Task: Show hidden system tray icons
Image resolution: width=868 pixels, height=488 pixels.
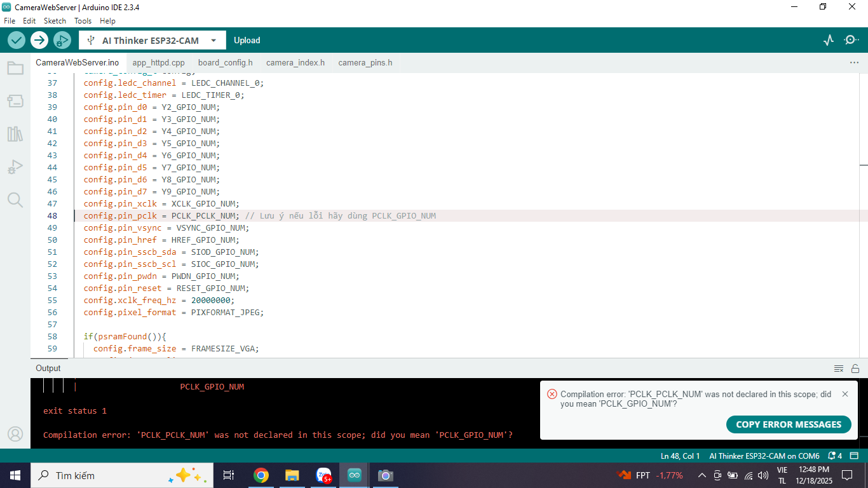Action: point(702,475)
